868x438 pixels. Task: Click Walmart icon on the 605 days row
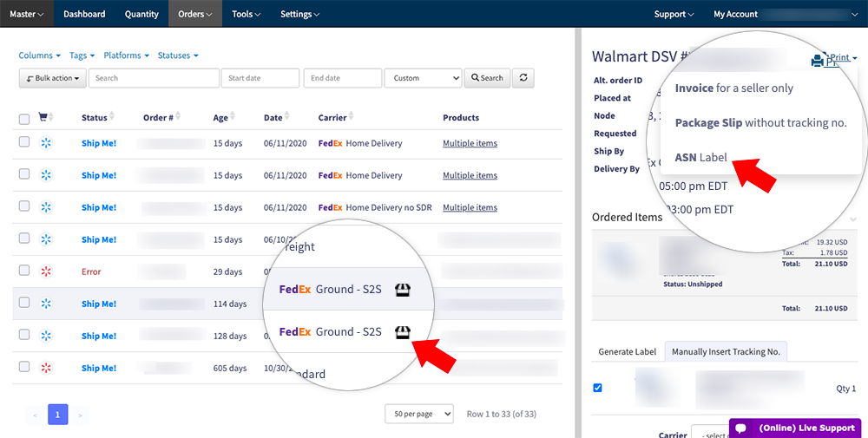[x=46, y=368]
